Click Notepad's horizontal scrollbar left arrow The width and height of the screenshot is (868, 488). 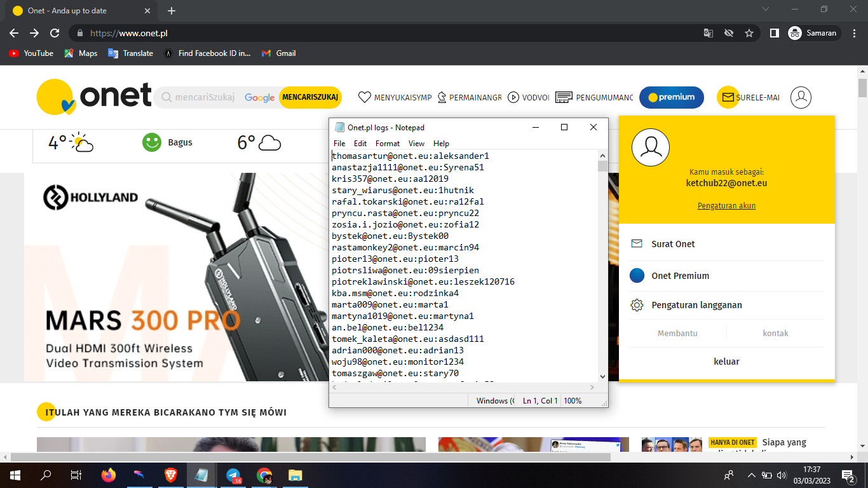coord(334,388)
